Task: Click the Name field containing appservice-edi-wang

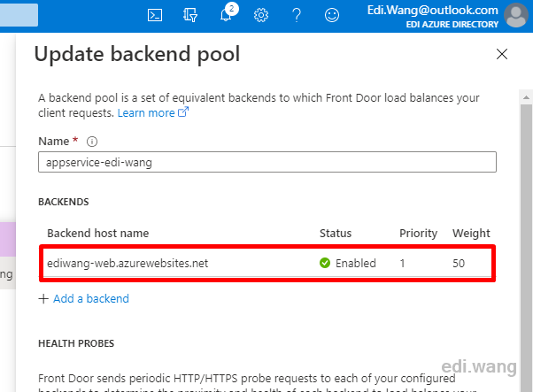Action: 267,162
